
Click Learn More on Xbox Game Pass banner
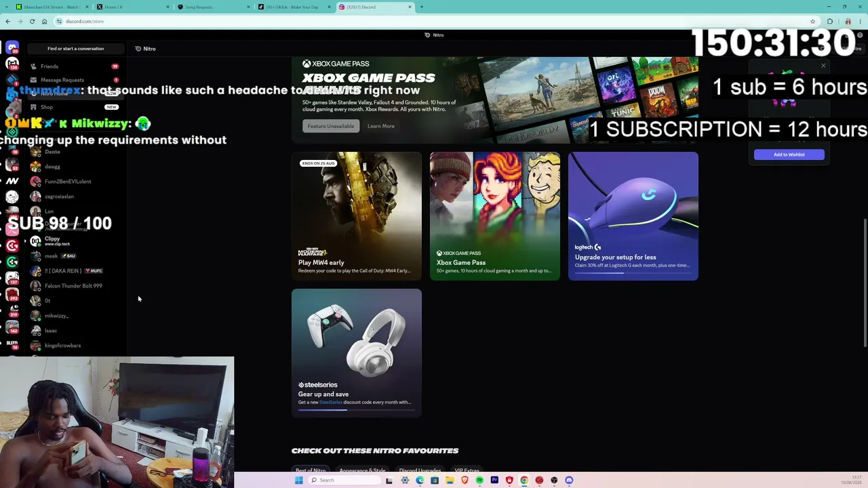pyautogui.click(x=380, y=126)
